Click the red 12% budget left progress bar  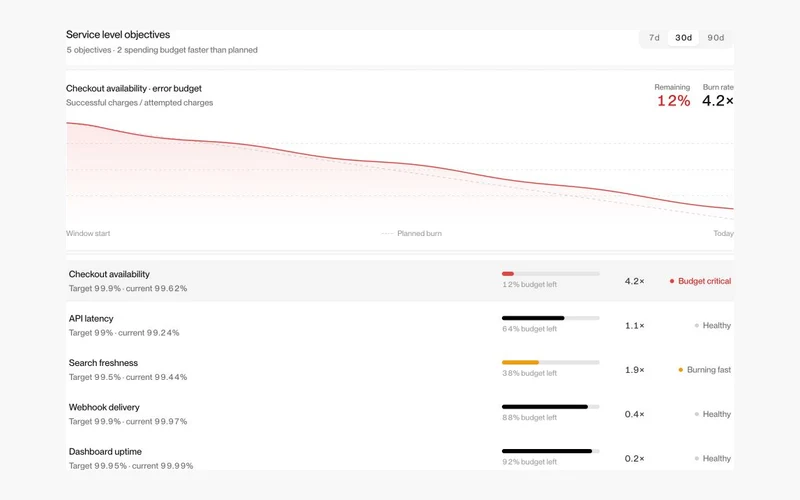click(x=551, y=274)
